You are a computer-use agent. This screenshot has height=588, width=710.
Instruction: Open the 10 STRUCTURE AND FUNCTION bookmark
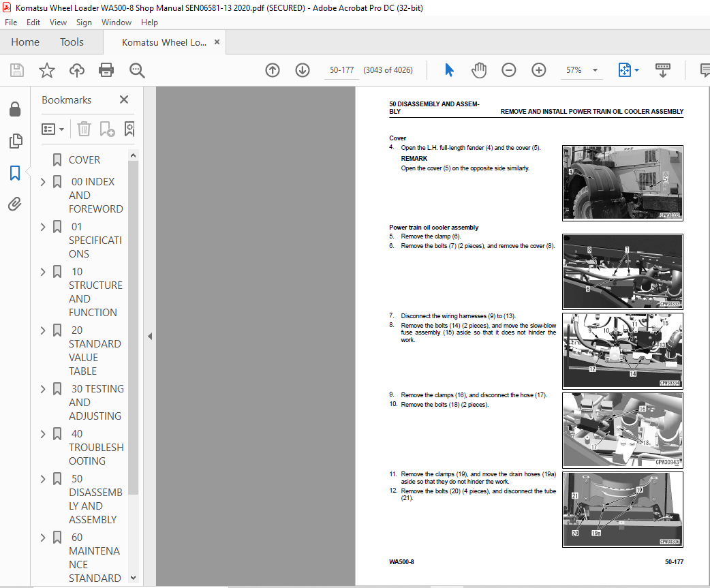[x=95, y=292]
